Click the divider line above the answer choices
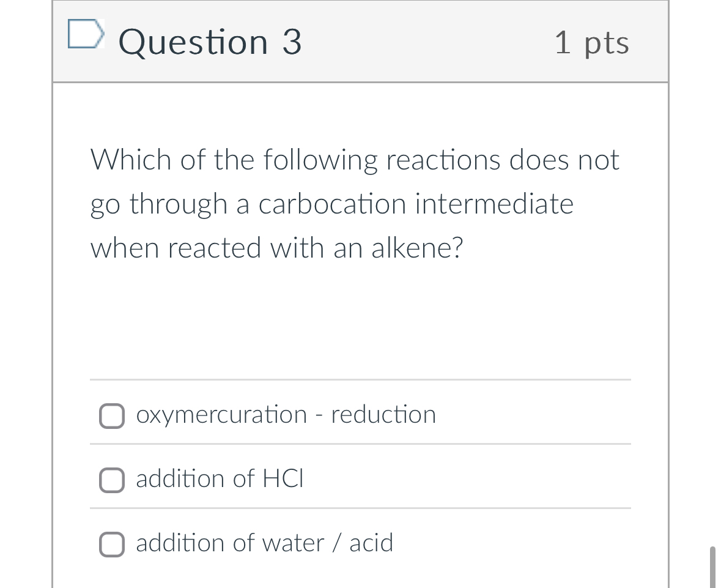The width and height of the screenshot is (721, 588). click(361, 381)
